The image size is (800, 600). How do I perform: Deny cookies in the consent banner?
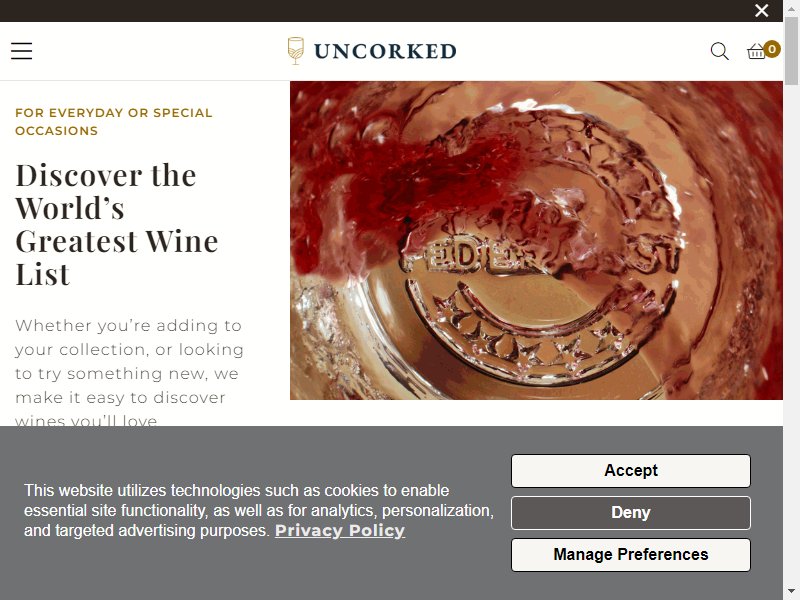click(631, 513)
